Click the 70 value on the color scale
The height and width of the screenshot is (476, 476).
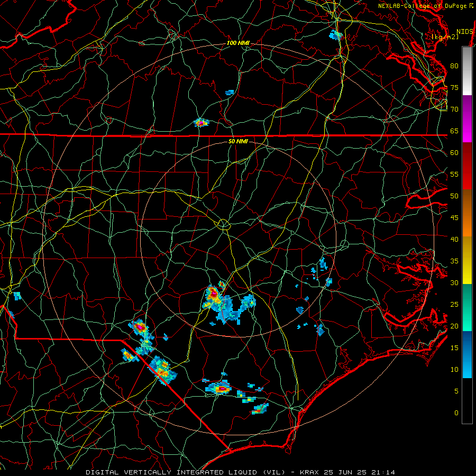[454, 109]
